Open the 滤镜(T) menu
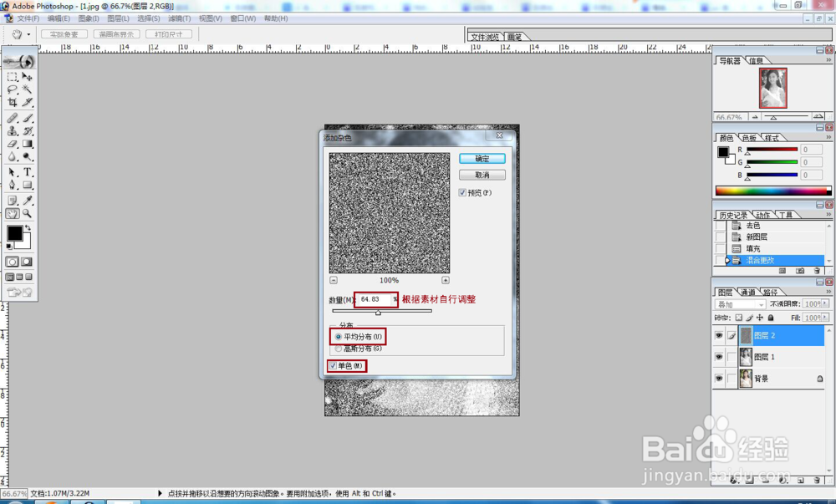This screenshot has width=836, height=504. pos(179,18)
